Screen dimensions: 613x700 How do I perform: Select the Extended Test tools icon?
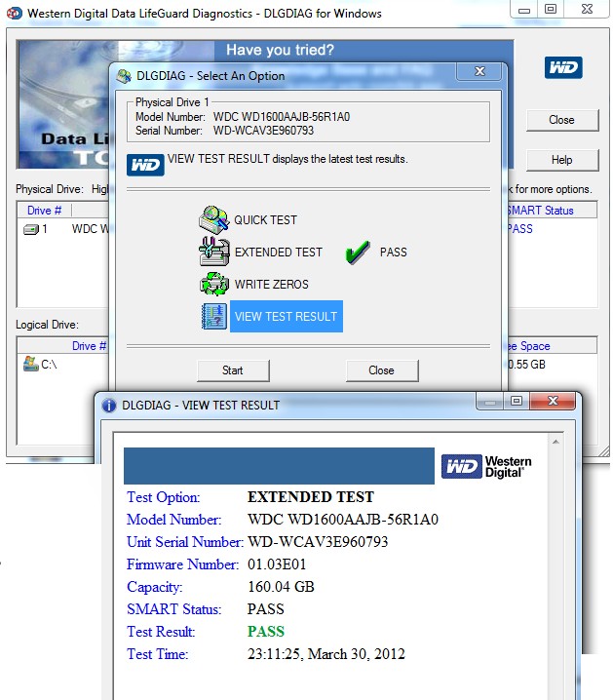click(214, 252)
